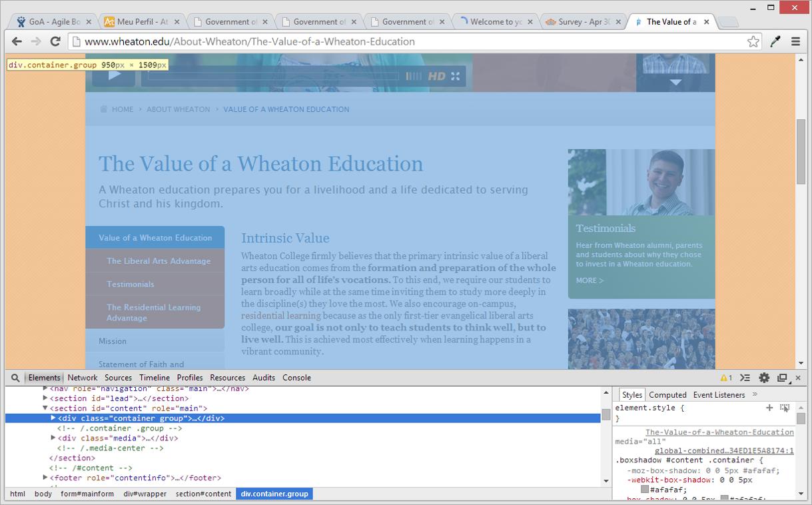The image size is (812, 505).
Task: Toggle element state icon in Styles pane
Action: 785,408
